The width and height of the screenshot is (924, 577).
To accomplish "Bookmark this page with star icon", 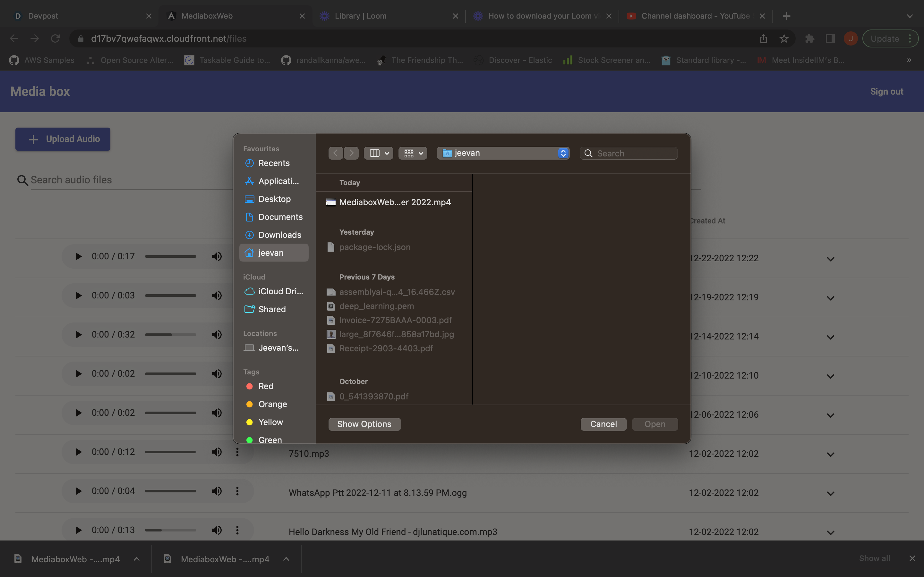I will (x=784, y=38).
